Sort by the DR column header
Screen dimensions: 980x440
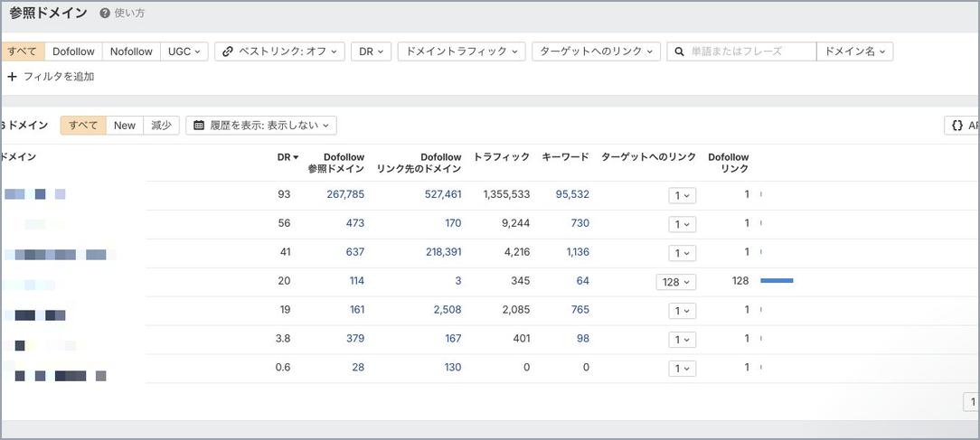point(288,157)
